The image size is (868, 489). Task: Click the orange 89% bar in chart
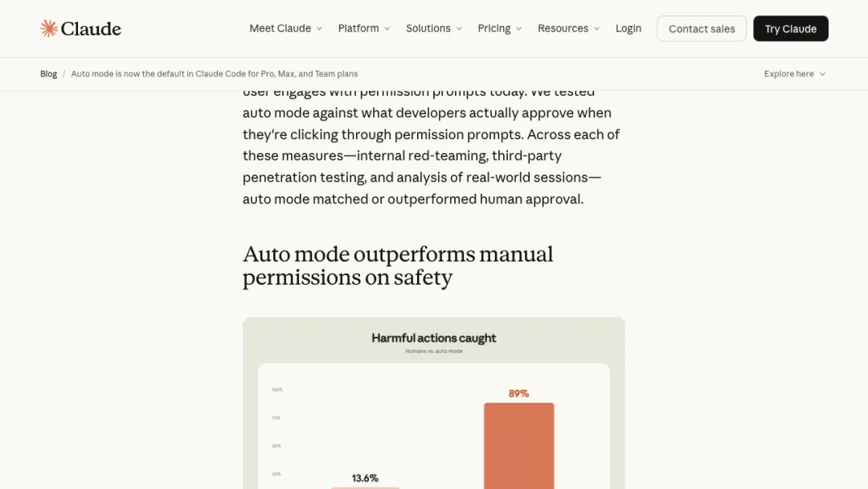click(518, 446)
